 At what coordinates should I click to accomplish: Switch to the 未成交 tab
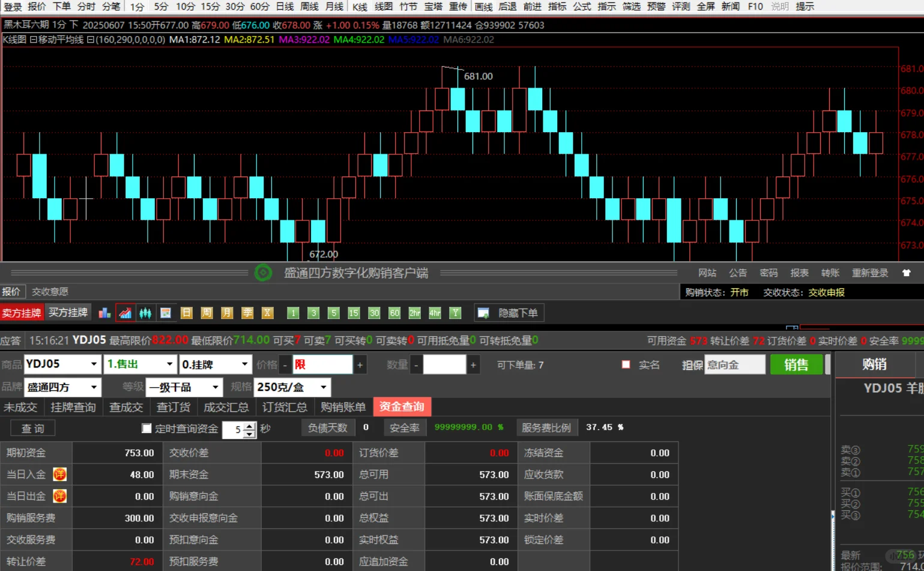tap(20, 407)
